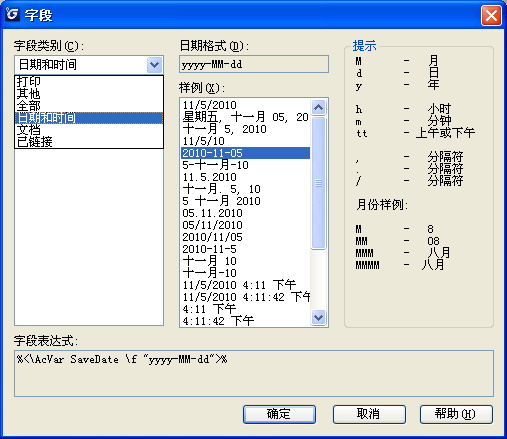Viewport: 507px width, 439px height.
Task: Select sample 4:11:42 下午
Action: [246, 321]
